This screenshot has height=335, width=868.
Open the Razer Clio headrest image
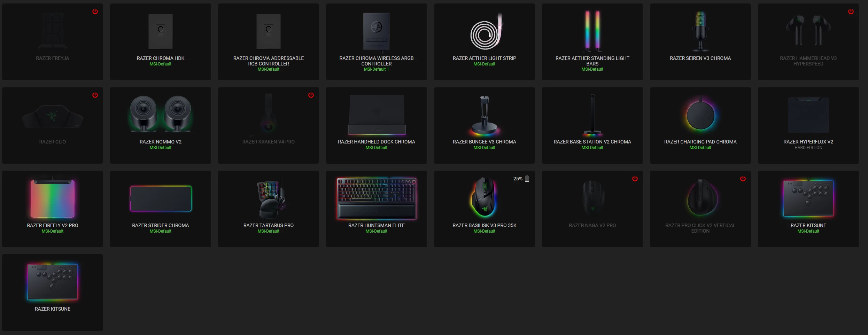click(x=53, y=117)
